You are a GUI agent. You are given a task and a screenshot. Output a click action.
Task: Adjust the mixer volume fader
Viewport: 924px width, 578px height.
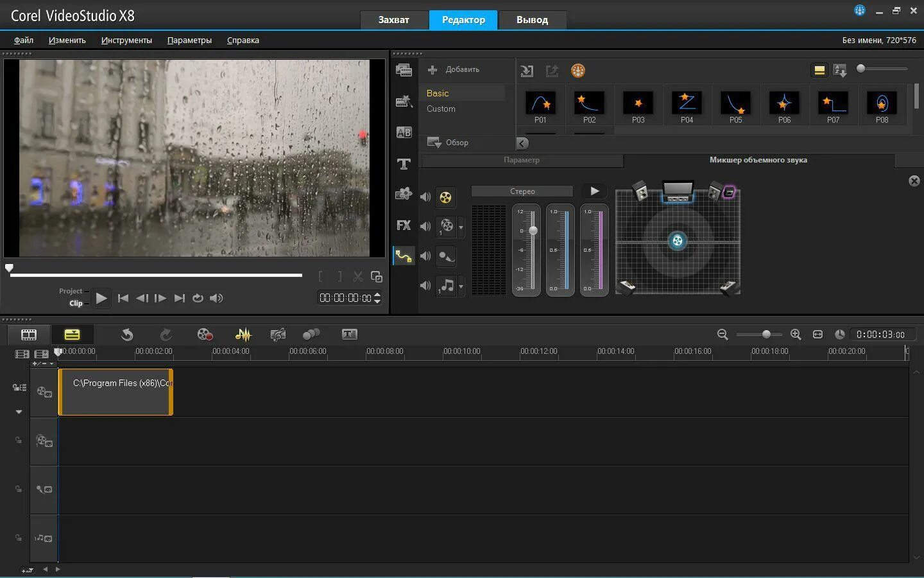click(x=533, y=230)
